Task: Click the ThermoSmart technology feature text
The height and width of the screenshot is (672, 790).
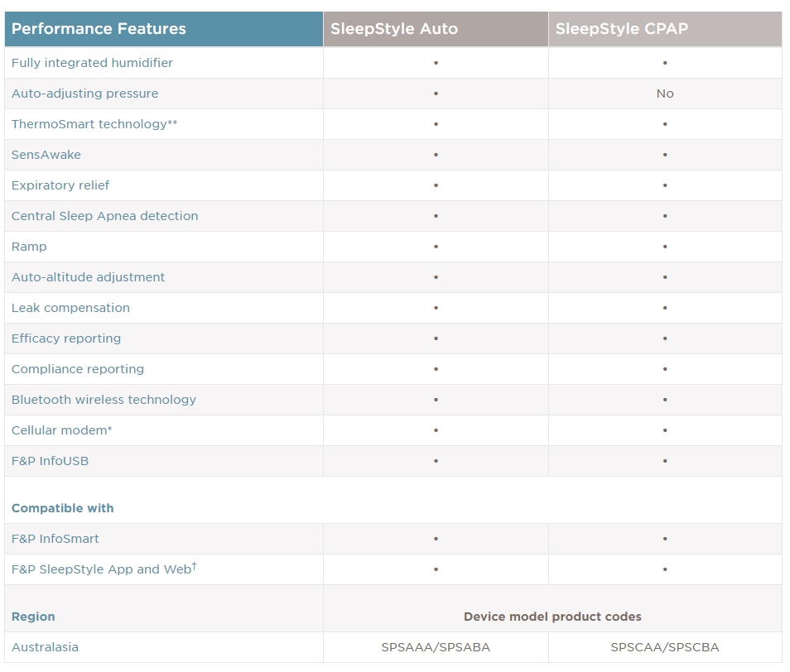Action: pos(94,124)
